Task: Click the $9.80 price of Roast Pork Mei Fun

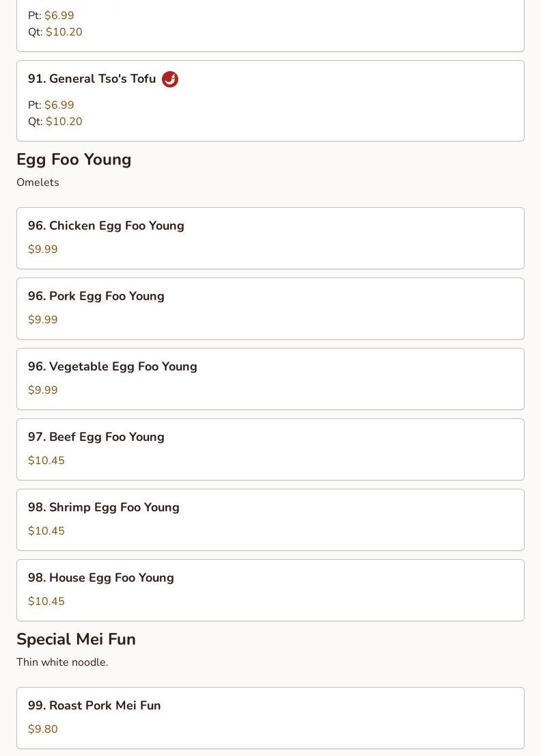Action: pyautogui.click(x=43, y=729)
